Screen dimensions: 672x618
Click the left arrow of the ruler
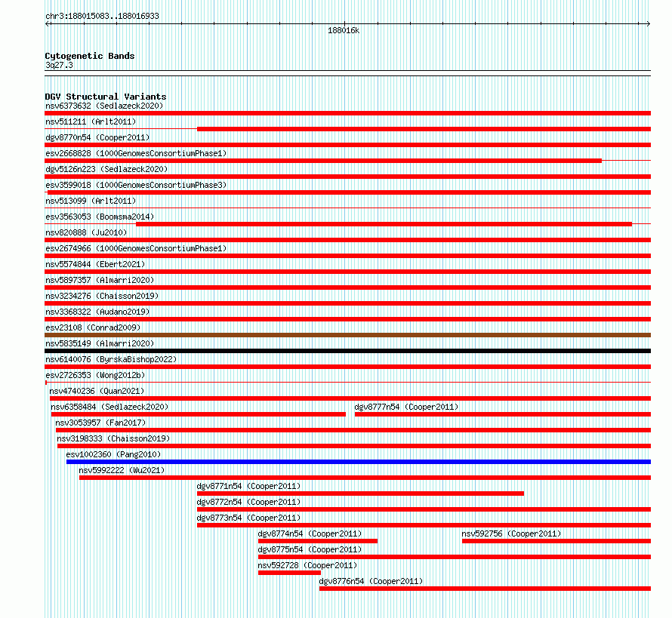48,23
